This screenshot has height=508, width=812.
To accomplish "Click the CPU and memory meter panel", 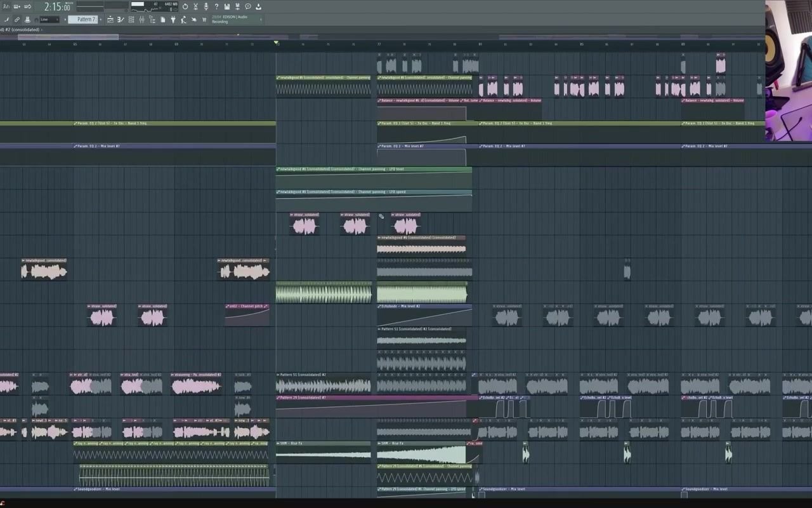I will (x=154, y=6).
